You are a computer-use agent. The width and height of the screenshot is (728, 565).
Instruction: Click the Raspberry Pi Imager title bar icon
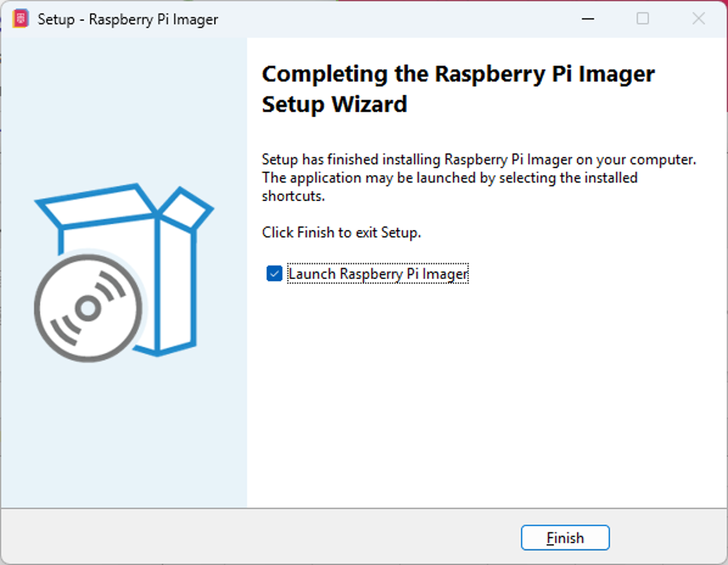(20, 19)
